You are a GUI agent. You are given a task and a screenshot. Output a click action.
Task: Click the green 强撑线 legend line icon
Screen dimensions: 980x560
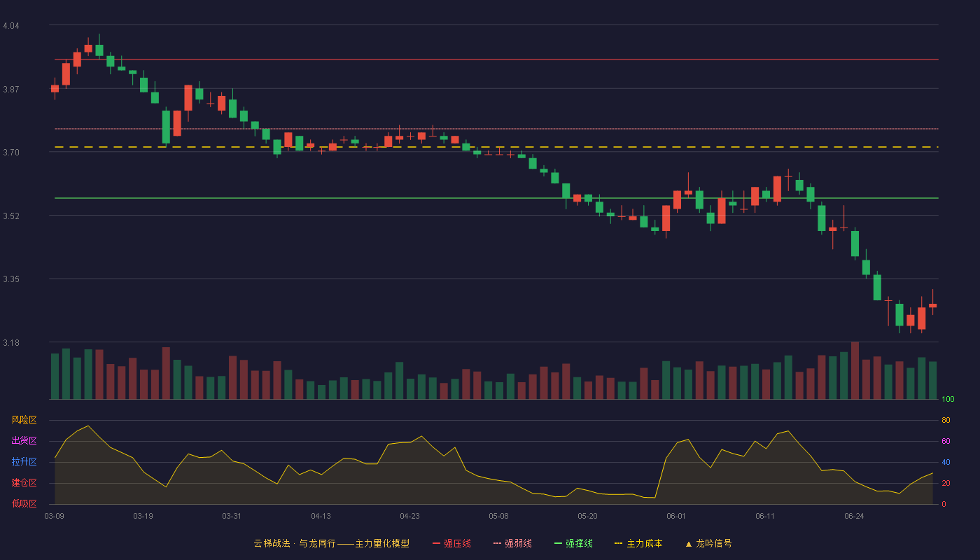[x=559, y=543]
